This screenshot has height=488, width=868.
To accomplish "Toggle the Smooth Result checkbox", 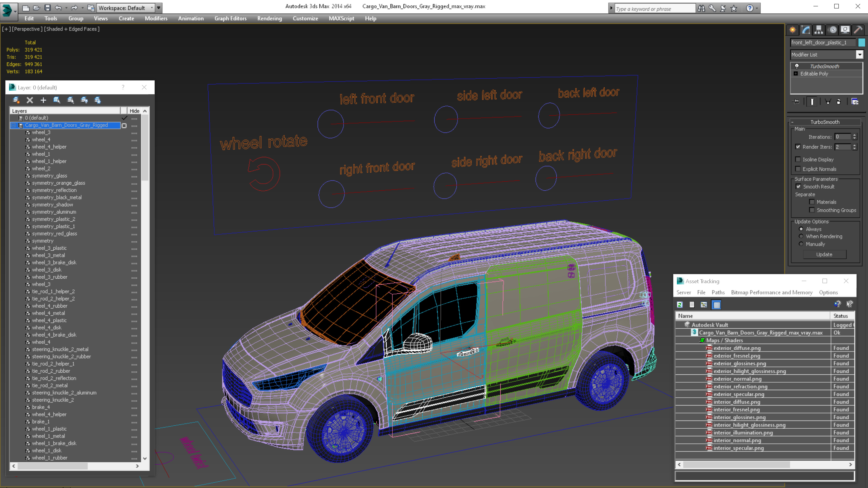I will [x=798, y=186].
